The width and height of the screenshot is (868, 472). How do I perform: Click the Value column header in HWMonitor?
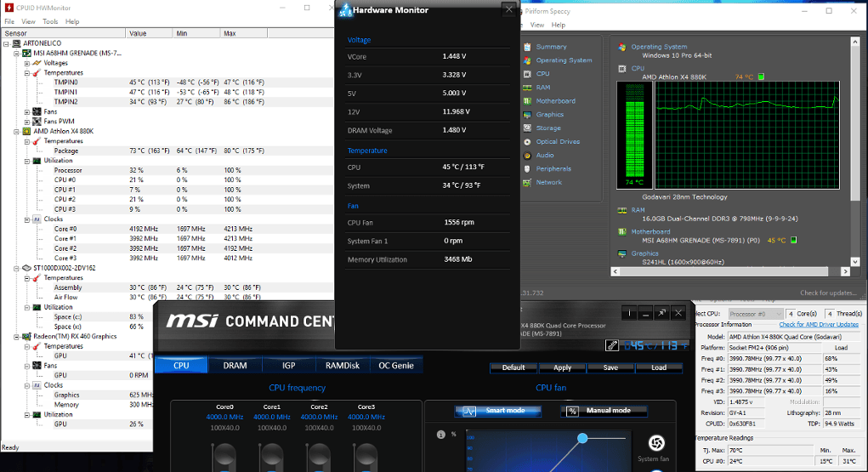click(149, 33)
